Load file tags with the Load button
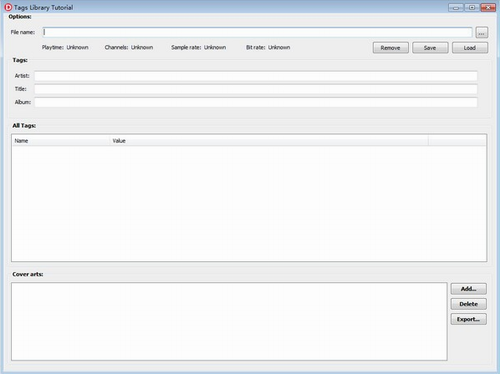This screenshot has width=500, height=374. [x=470, y=48]
